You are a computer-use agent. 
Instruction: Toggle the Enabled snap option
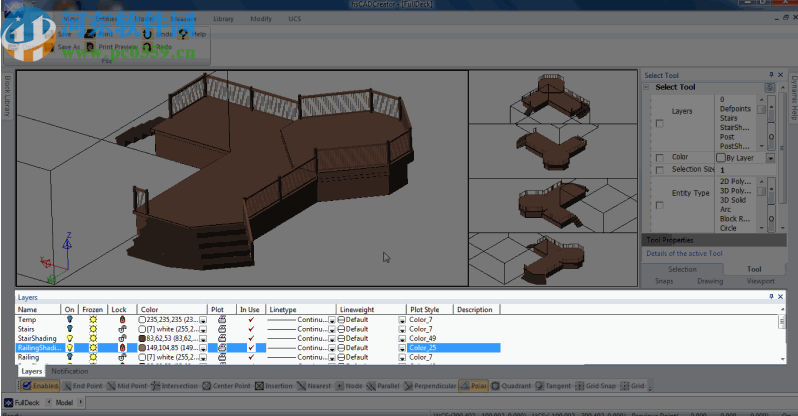39,385
